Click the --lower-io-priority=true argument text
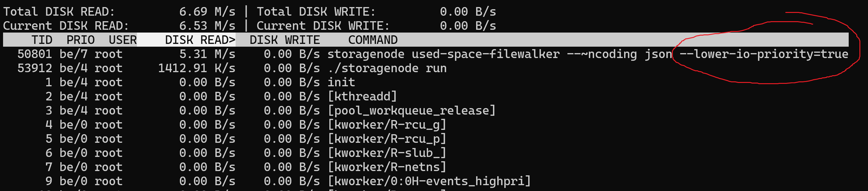Screen dimensions: 868x191 pos(764,54)
